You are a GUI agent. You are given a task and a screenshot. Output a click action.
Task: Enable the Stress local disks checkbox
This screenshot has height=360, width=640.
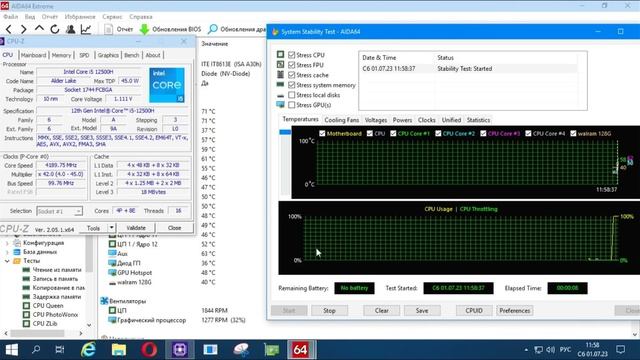291,95
